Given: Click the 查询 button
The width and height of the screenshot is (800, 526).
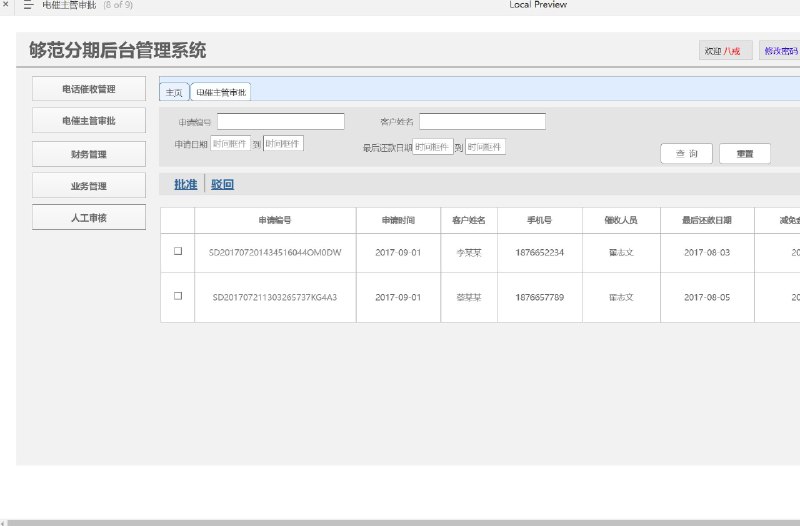Looking at the screenshot, I should [686, 153].
